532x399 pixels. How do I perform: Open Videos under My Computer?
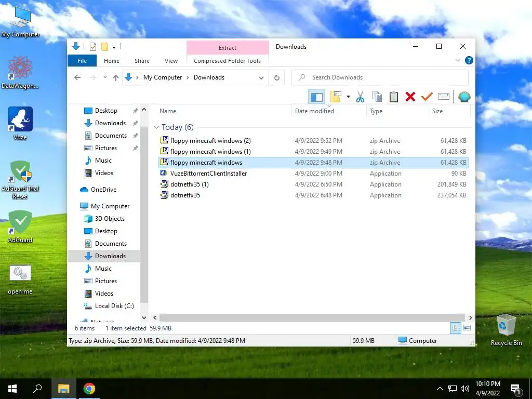coord(104,293)
